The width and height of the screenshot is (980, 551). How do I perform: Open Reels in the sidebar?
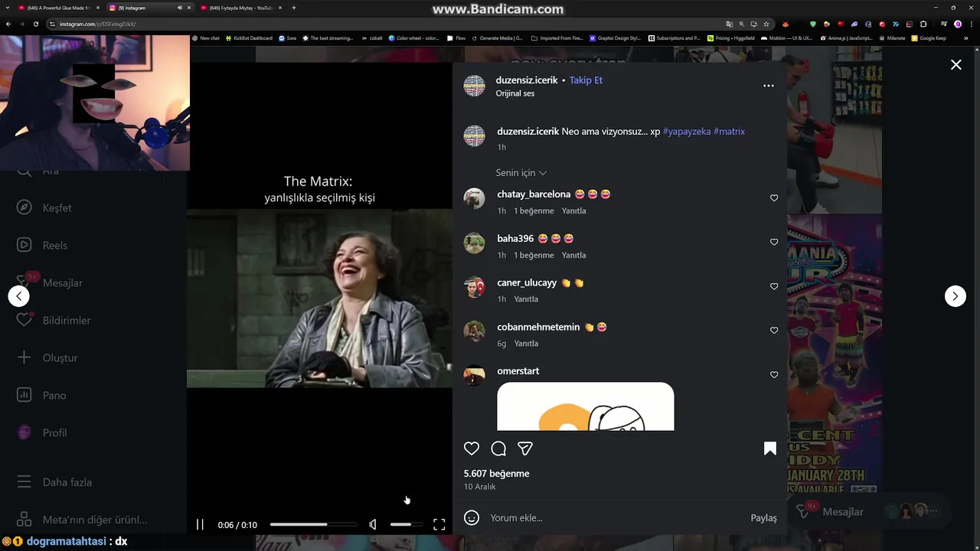tap(42, 246)
